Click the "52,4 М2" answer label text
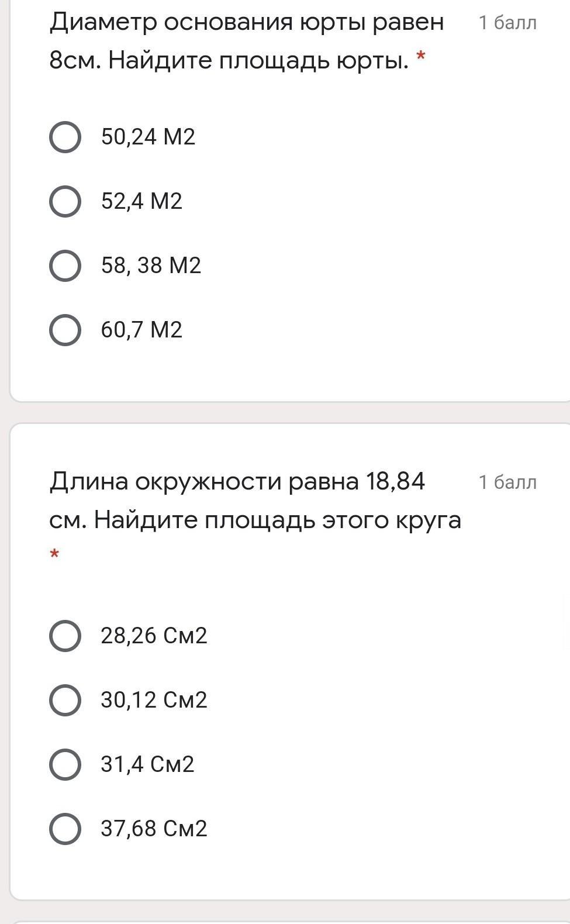 tap(141, 202)
